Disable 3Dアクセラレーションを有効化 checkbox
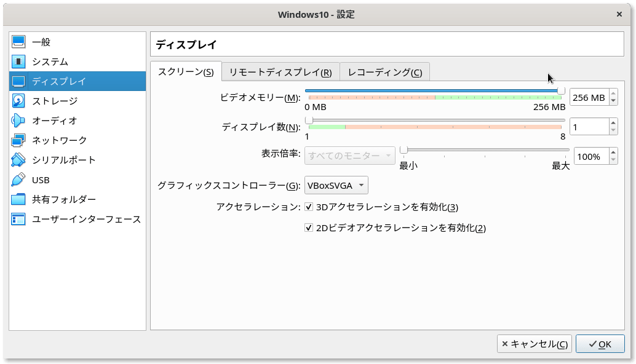The image size is (636, 364). click(x=309, y=207)
